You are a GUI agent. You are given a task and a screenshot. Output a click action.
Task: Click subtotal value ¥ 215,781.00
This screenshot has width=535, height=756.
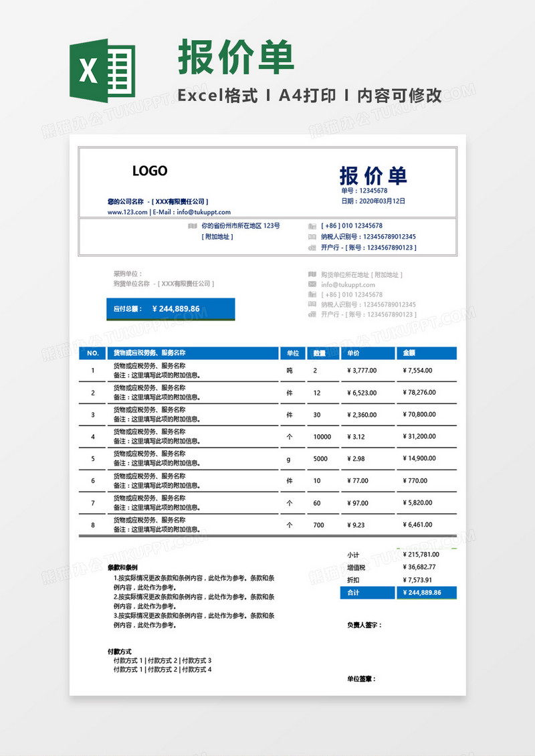click(421, 555)
